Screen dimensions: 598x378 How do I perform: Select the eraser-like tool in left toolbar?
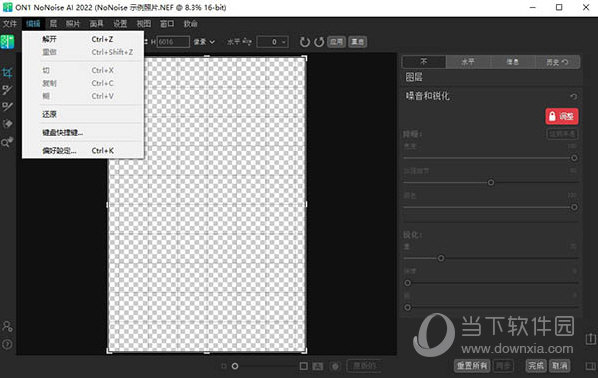click(x=7, y=124)
